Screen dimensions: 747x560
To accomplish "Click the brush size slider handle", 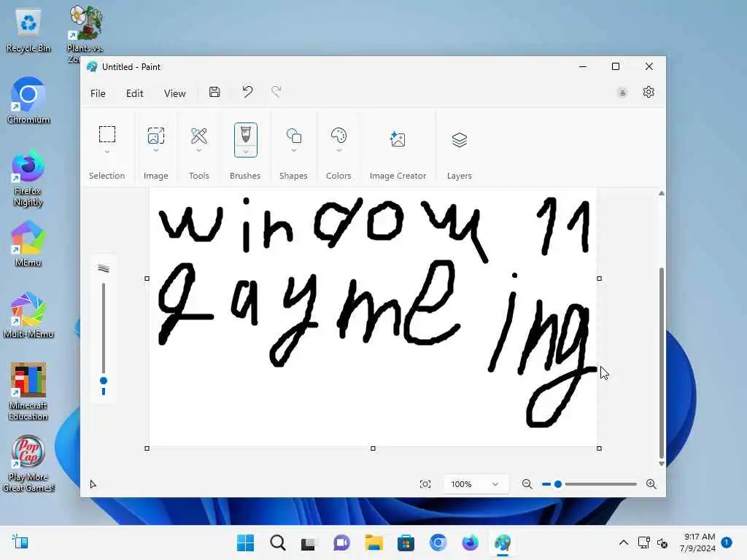I will [104, 381].
